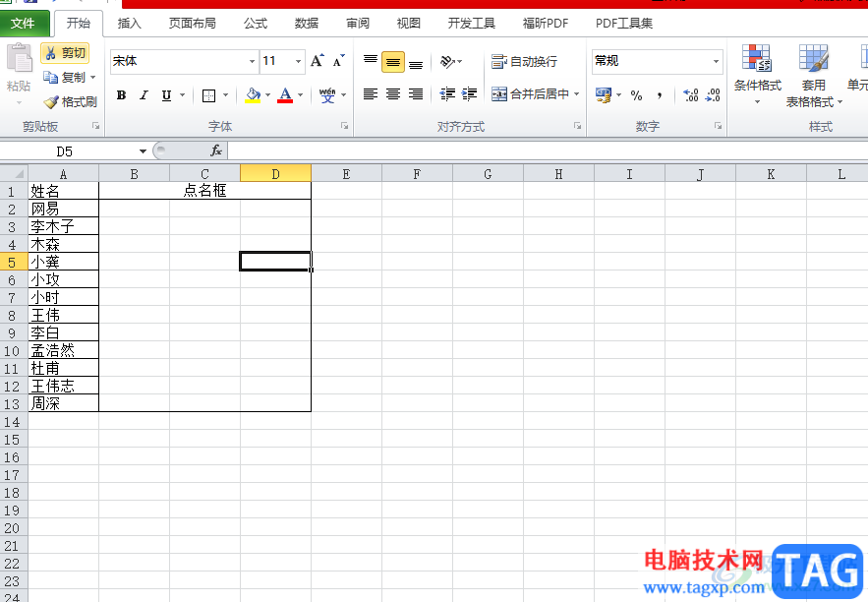
Task: Click the decrease indent icon
Action: (x=447, y=94)
